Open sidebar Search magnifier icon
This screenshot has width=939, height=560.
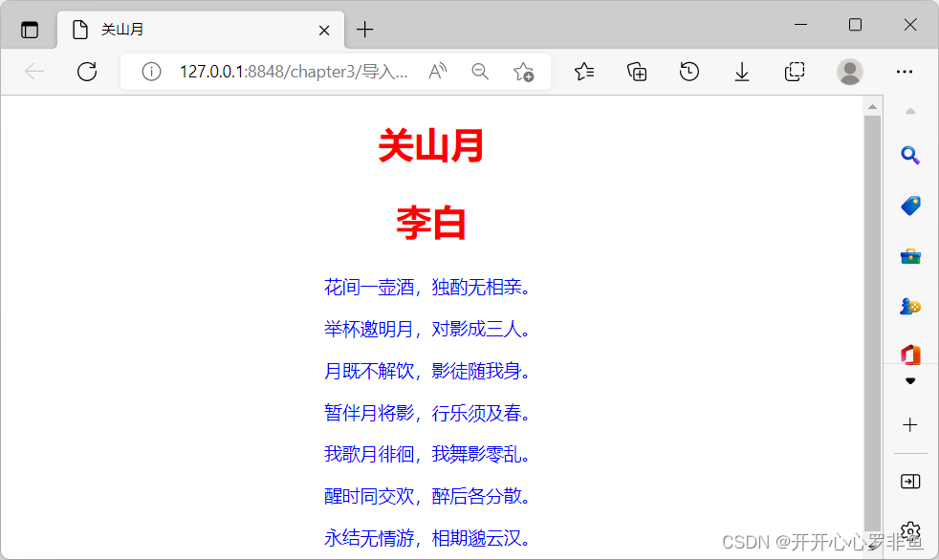click(910, 156)
